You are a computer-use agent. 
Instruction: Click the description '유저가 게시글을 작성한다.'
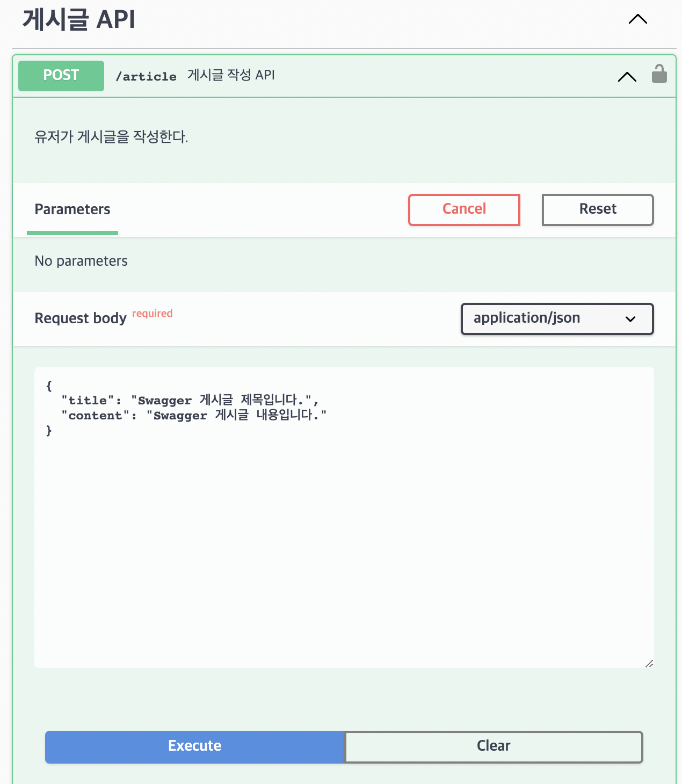point(111,137)
